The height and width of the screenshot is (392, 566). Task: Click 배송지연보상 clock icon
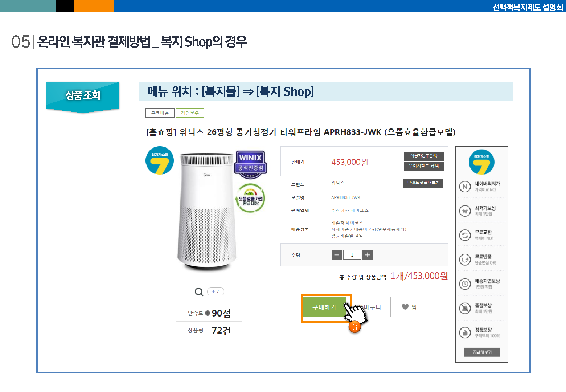pyautogui.click(x=465, y=284)
